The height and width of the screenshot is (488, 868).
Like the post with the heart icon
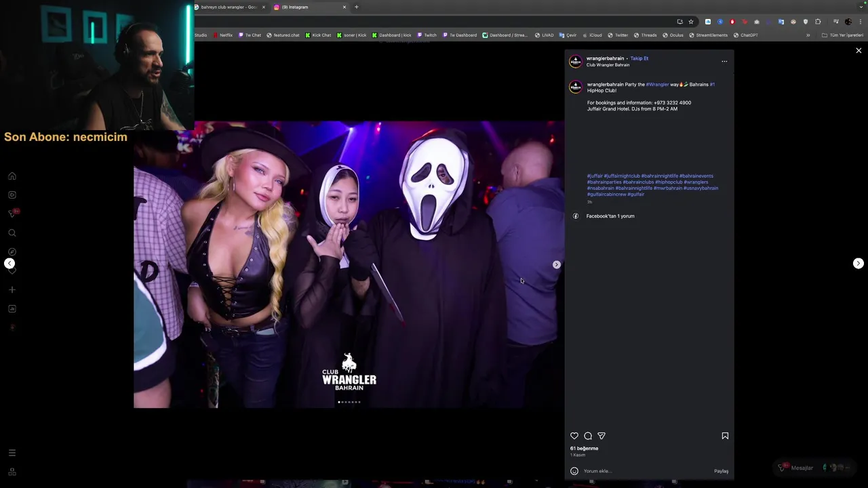click(574, 436)
